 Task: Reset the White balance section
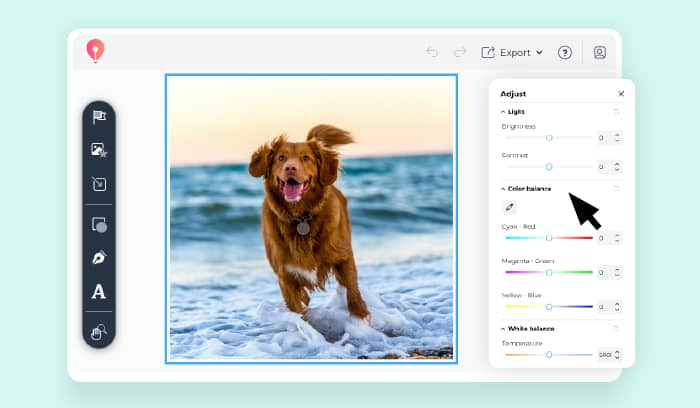tap(617, 328)
